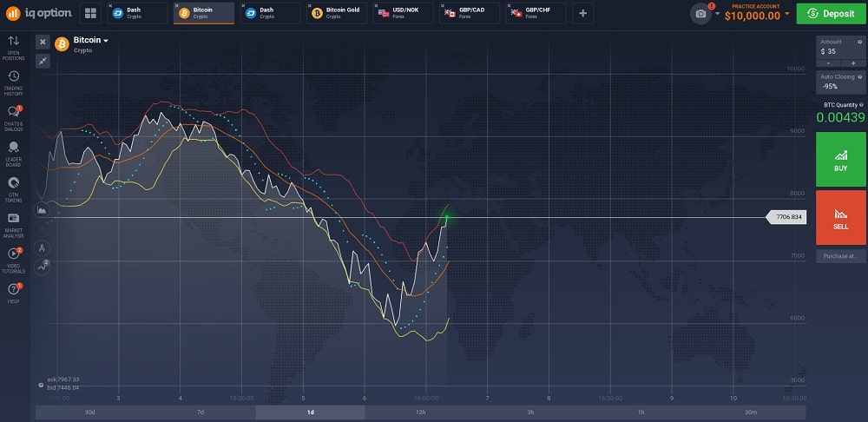The image size is (868, 422).
Task: Open OTN Tokens section
Action: tap(14, 188)
